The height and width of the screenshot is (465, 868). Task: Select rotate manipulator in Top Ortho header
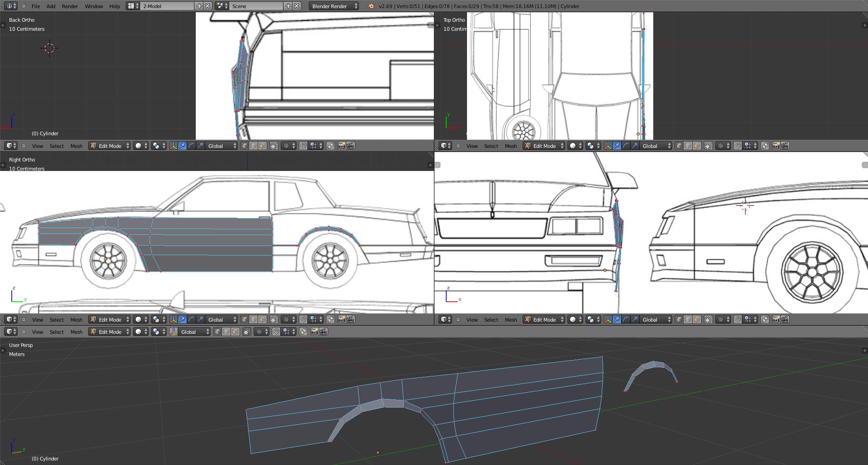626,146
